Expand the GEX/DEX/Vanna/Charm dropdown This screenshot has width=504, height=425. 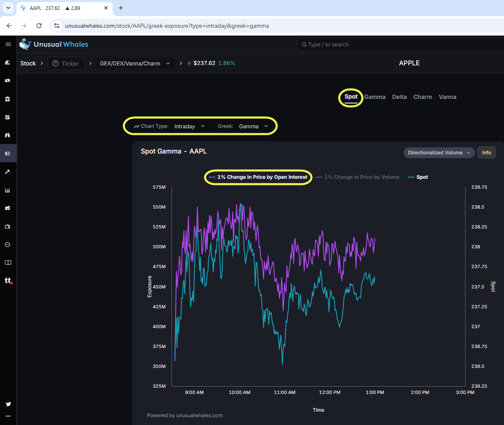(x=135, y=63)
